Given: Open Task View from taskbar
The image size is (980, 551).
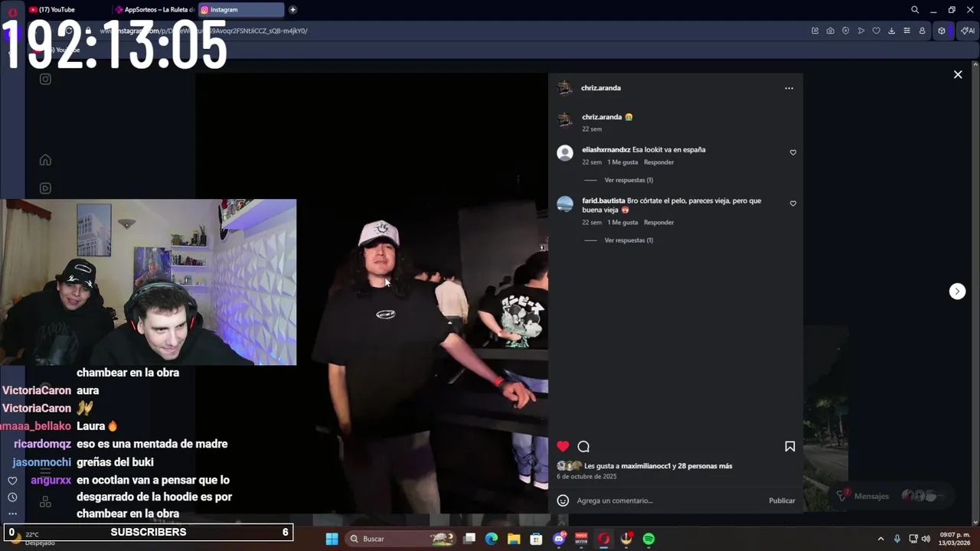Looking at the screenshot, I should [469, 539].
